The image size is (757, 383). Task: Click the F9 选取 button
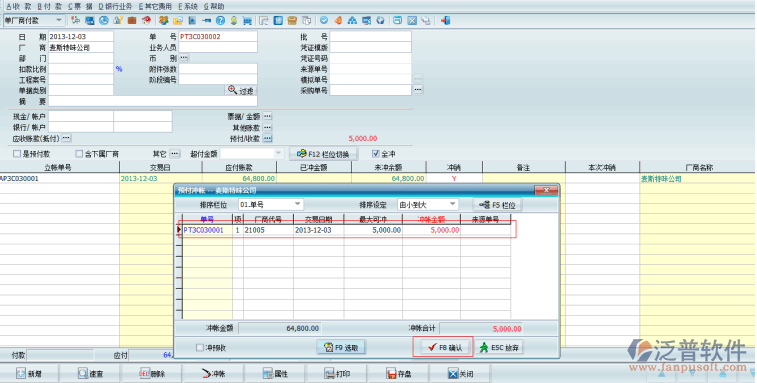point(341,347)
